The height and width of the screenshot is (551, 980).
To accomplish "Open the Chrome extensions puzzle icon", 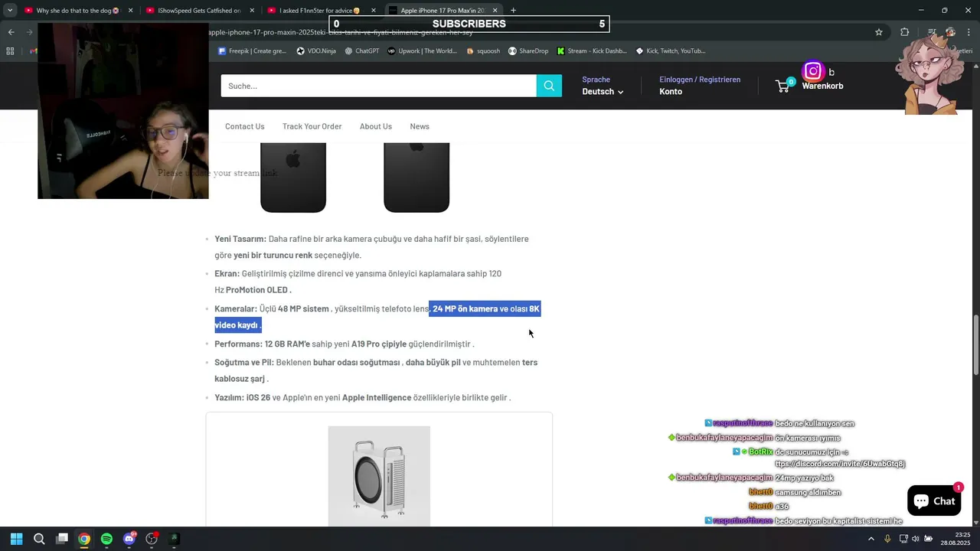I will pos(905,32).
